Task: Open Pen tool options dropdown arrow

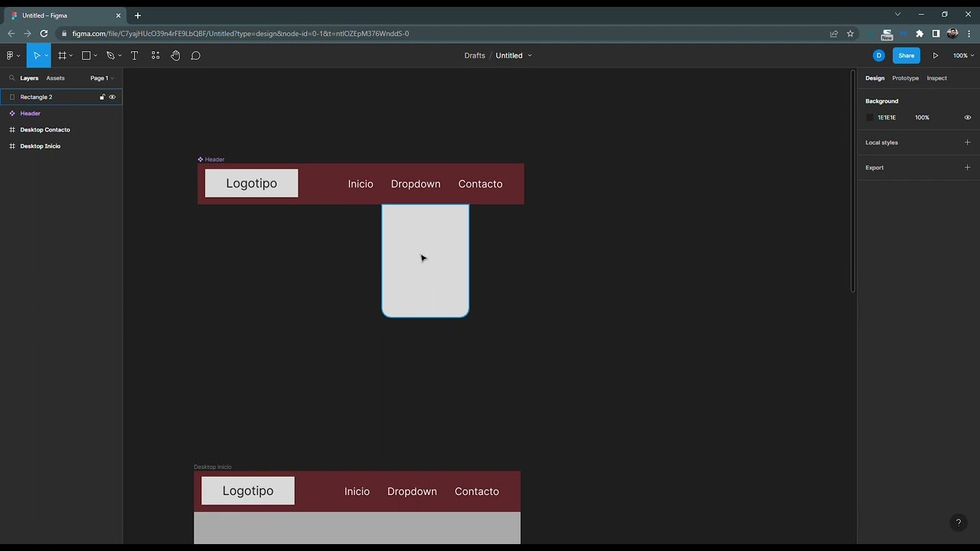Action: (119, 55)
